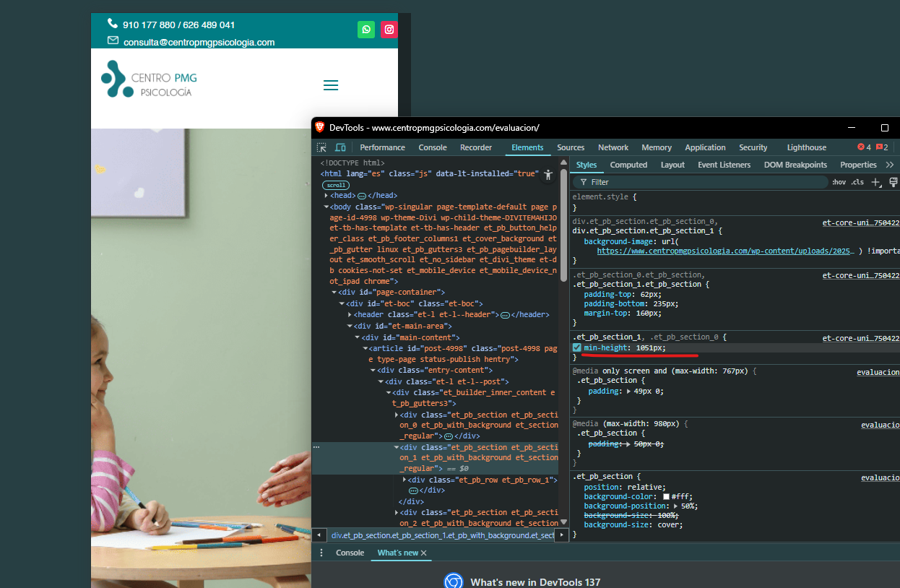Toggle the :hov element state panel

pyautogui.click(x=839, y=182)
